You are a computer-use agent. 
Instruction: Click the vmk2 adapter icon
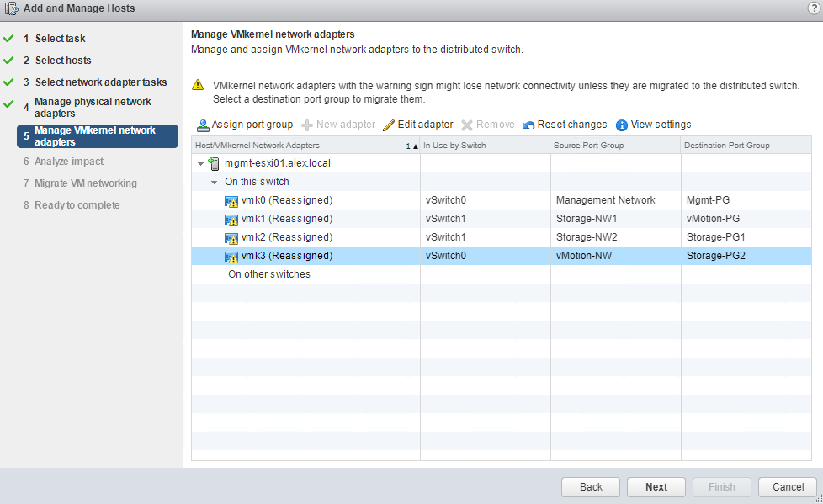click(231, 238)
